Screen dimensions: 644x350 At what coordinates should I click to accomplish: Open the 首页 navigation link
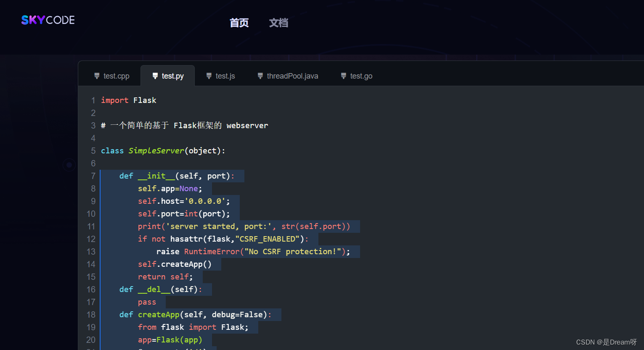pyautogui.click(x=239, y=23)
